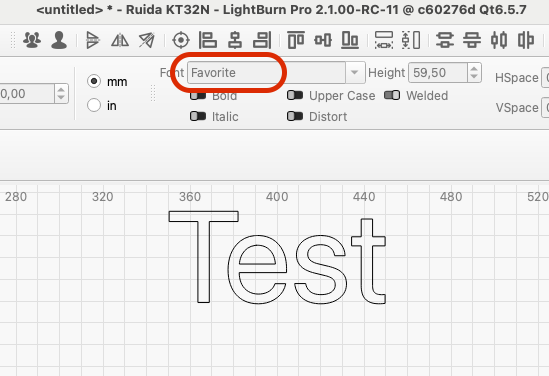Click the 360 ruler mark
Image resolution: width=549 pixels, height=376 pixels.
(190, 197)
